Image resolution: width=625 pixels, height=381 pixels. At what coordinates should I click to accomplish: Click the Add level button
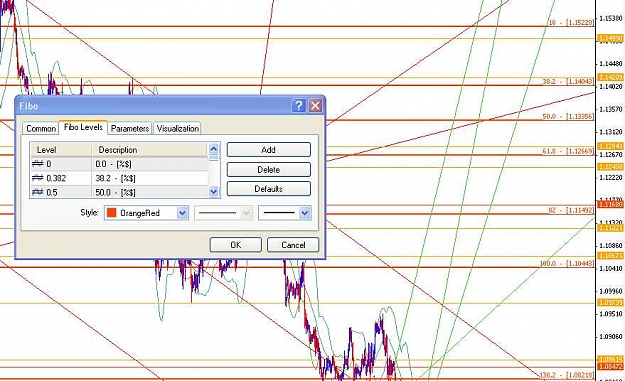click(269, 150)
